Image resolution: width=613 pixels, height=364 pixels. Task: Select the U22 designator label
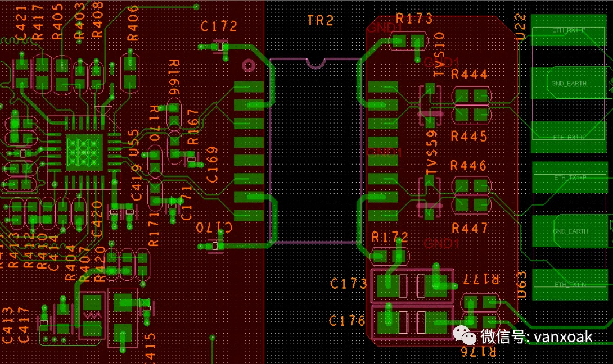(520, 27)
